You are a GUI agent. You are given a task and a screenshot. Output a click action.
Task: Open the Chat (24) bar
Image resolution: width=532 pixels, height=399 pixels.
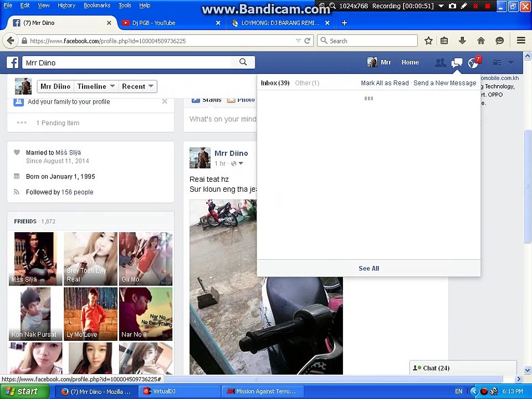463,368
